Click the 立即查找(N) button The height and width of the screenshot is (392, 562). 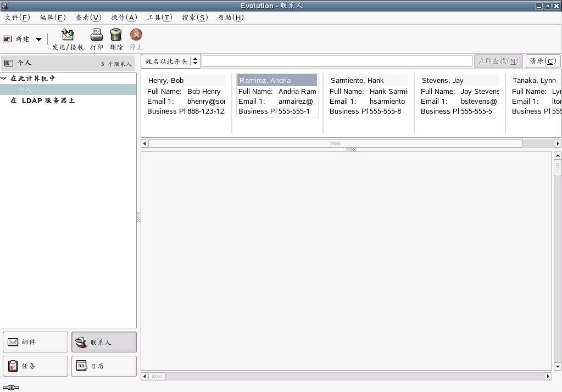point(498,61)
